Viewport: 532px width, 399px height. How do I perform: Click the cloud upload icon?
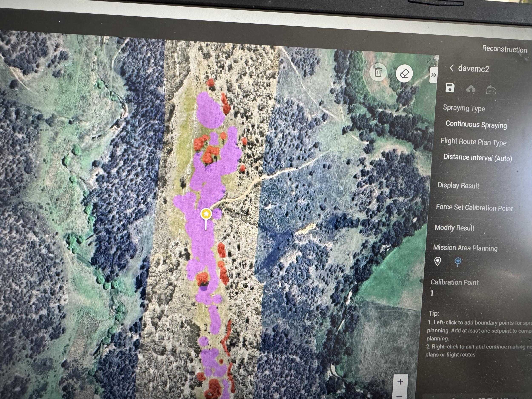pyautogui.click(x=471, y=89)
